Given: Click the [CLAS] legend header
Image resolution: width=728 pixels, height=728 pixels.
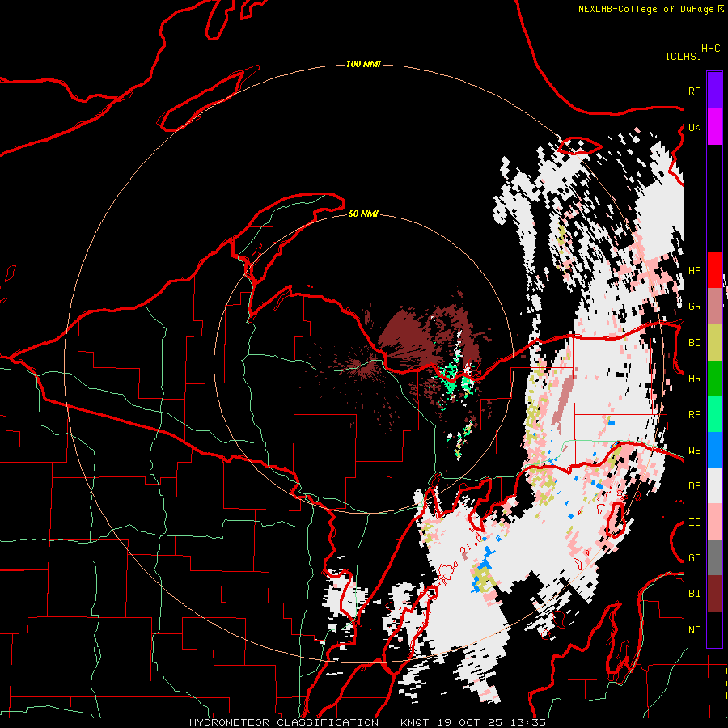Looking at the screenshot, I should pos(684,57).
